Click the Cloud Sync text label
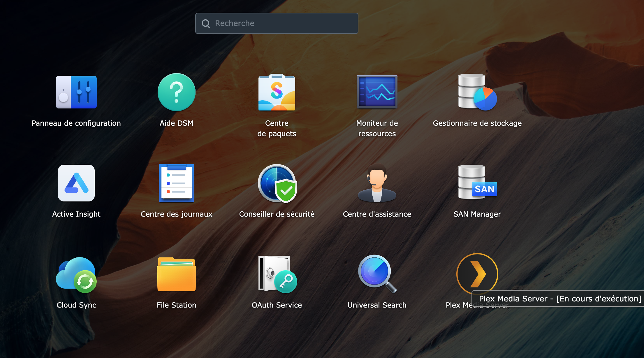The width and height of the screenshot is (644, 358). tap(76, 305)
